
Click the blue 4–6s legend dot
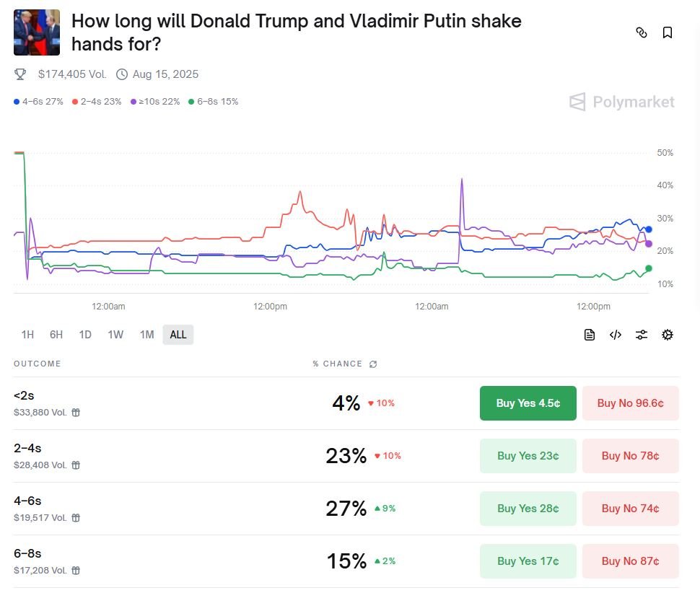point(17,102)
